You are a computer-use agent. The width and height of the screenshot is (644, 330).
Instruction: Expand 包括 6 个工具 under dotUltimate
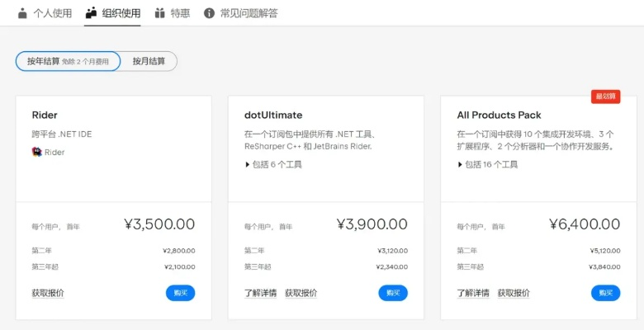click(x=273, y=165)
